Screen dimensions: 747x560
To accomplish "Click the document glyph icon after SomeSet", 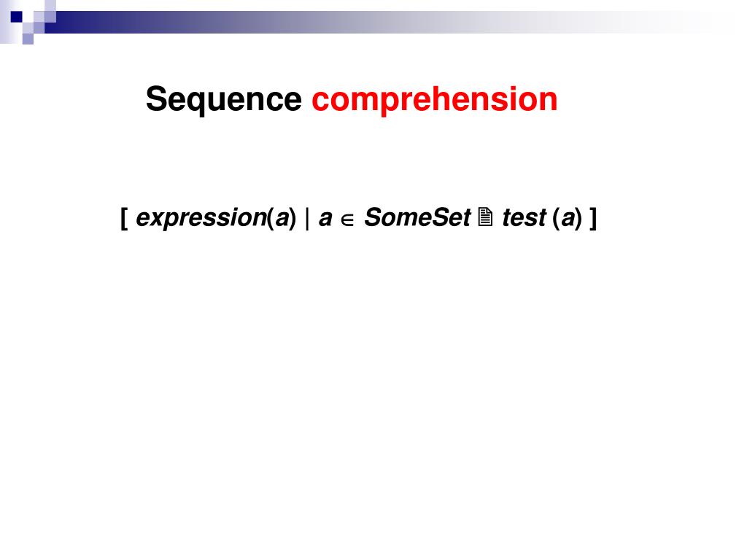I will [x=485, y=217].
